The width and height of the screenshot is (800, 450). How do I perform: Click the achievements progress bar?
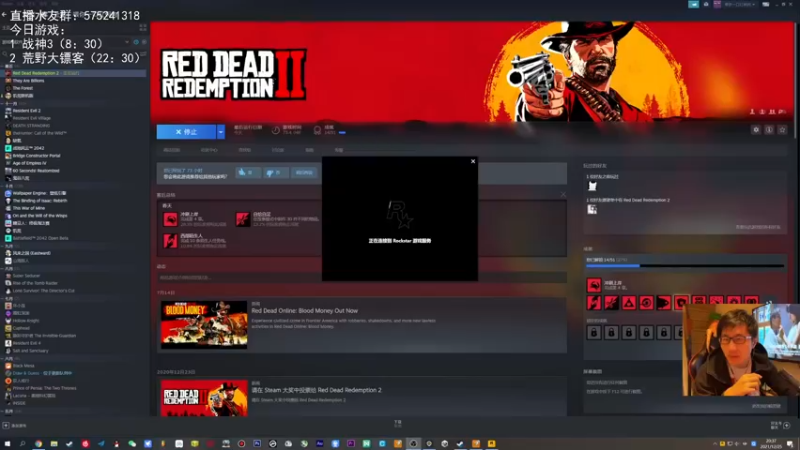click(x=685, y=266)
